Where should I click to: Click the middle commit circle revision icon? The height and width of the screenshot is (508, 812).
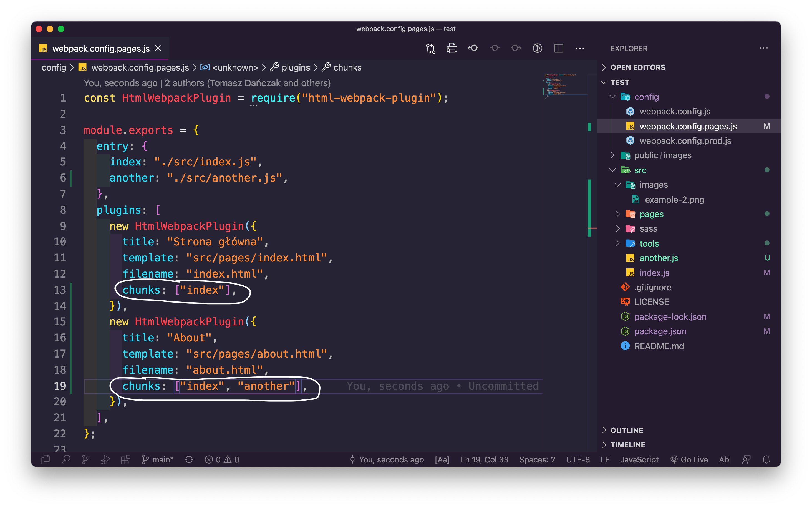(494, 48)
